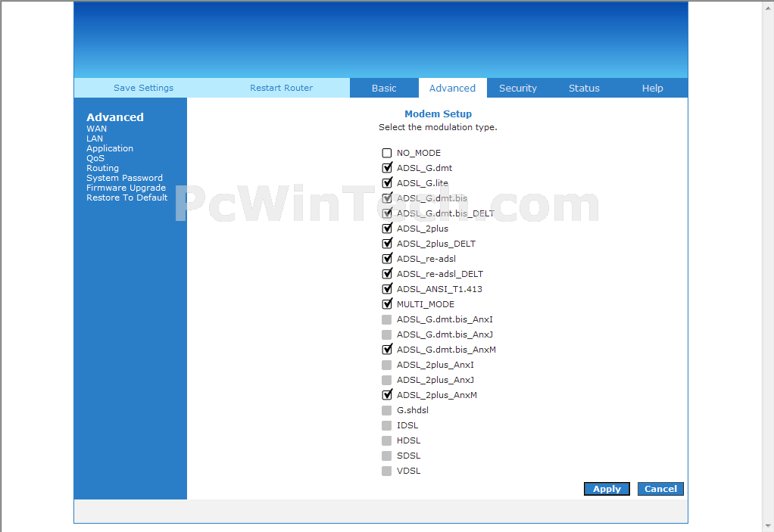
Task: Click the page vertical scrollbar
Action: 769,266
